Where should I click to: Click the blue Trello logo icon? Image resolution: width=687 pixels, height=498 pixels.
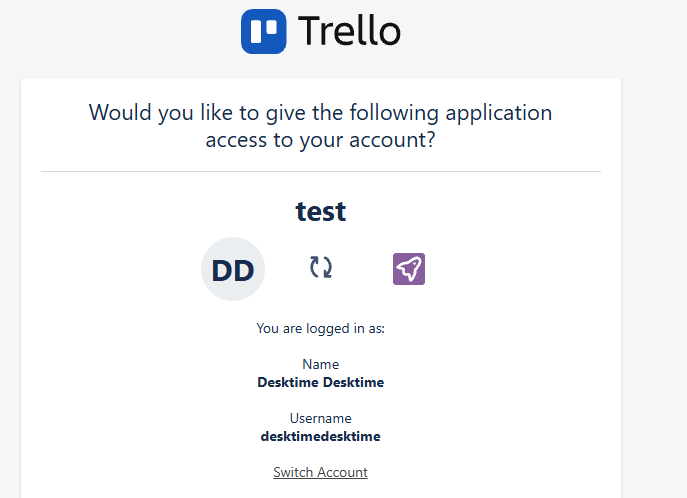coord(264,31)
